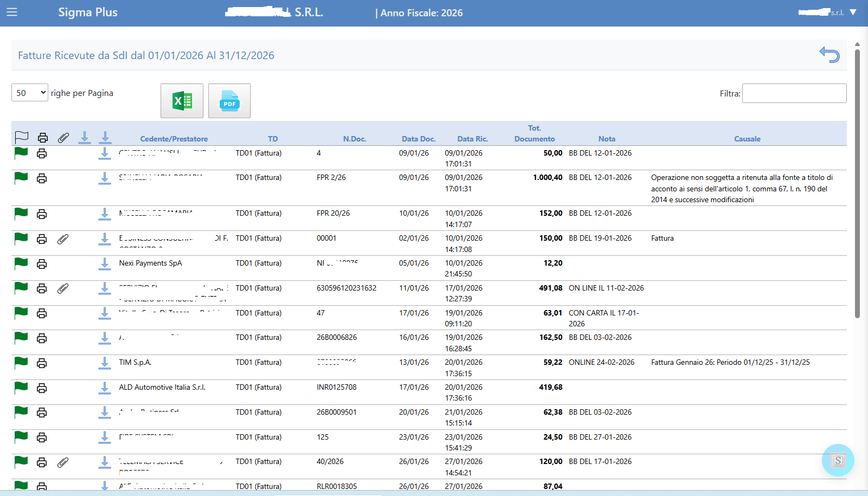Open the hamburger menu in the header

pos(12,12)
